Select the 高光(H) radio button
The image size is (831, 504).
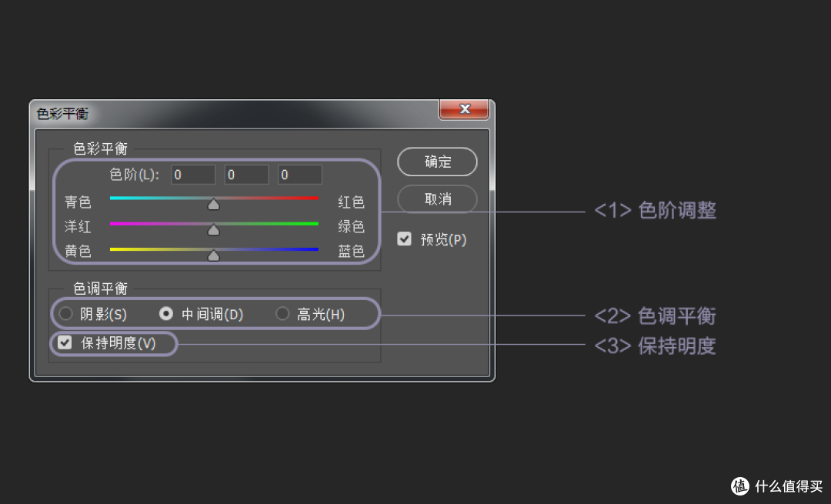tap(282, 313)
